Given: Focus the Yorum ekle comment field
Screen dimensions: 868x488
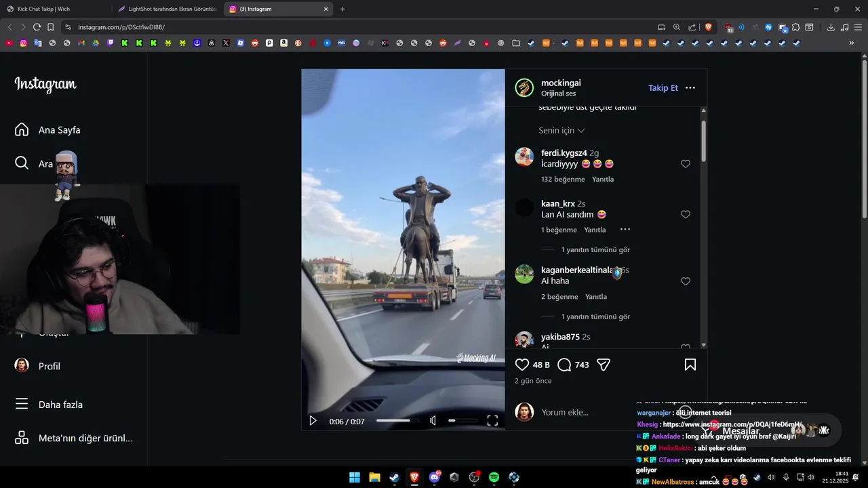Looking at the screenshot, I should point(565,412).
